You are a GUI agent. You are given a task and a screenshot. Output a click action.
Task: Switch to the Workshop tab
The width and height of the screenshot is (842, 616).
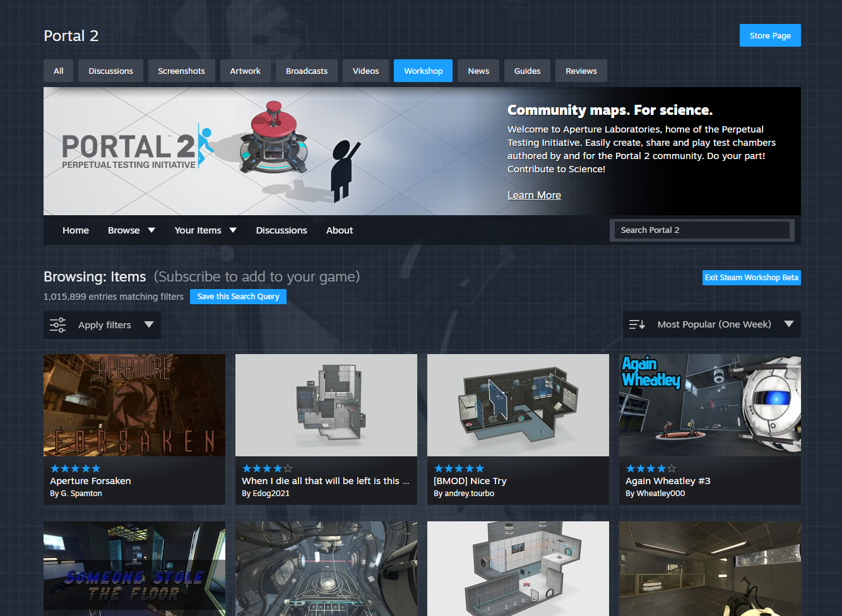click(x=423, y=71)
